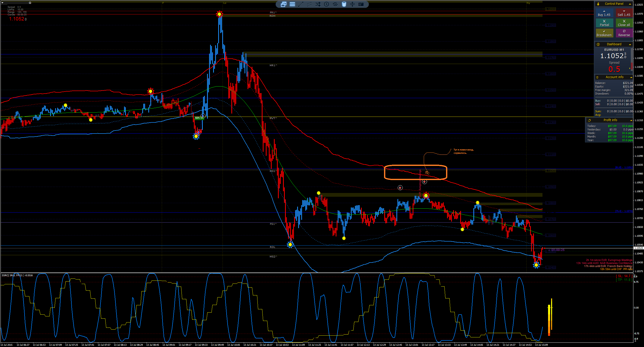Click the MS1^ level label

click(273, 171)
